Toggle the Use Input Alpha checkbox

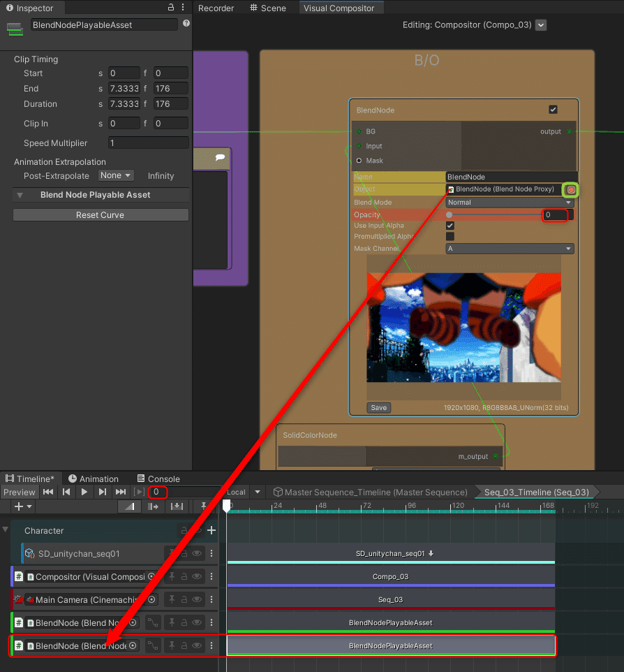[450, 226]
